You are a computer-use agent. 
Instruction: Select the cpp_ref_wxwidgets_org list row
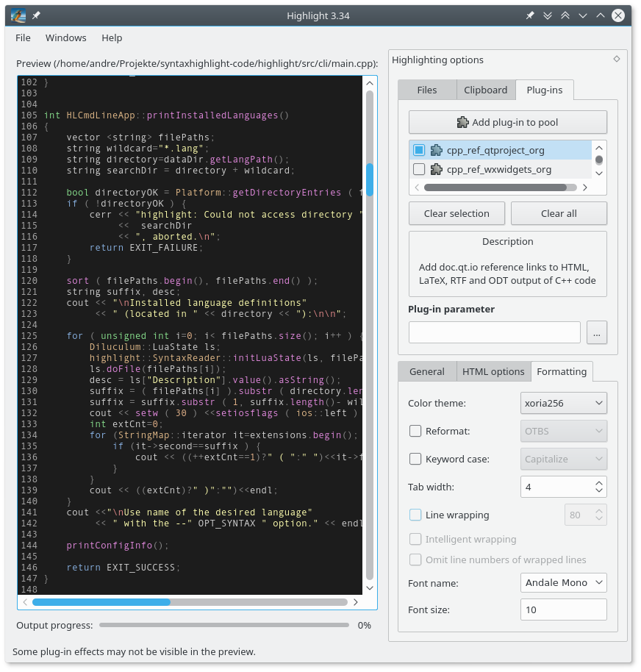coord(500,169)
